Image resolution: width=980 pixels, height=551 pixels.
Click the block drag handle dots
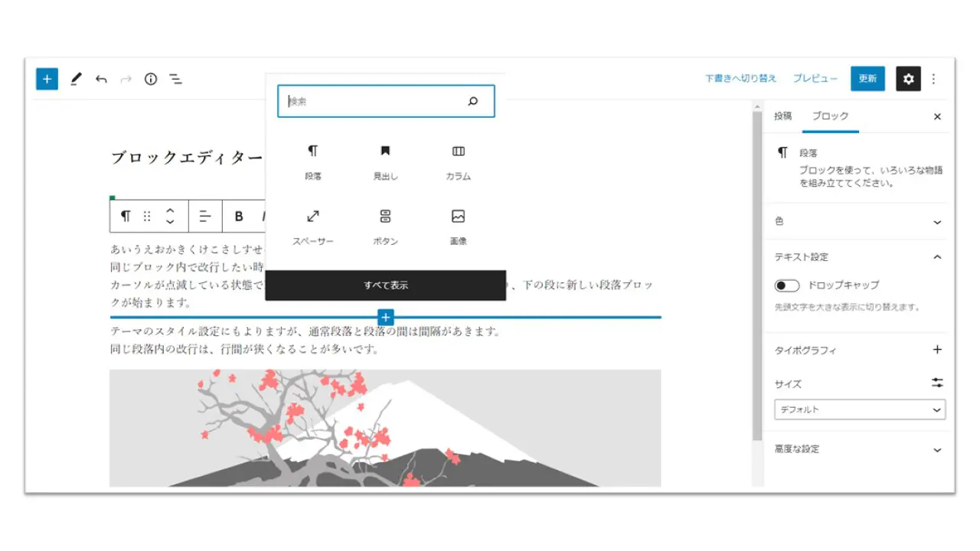tap(147, 216)
